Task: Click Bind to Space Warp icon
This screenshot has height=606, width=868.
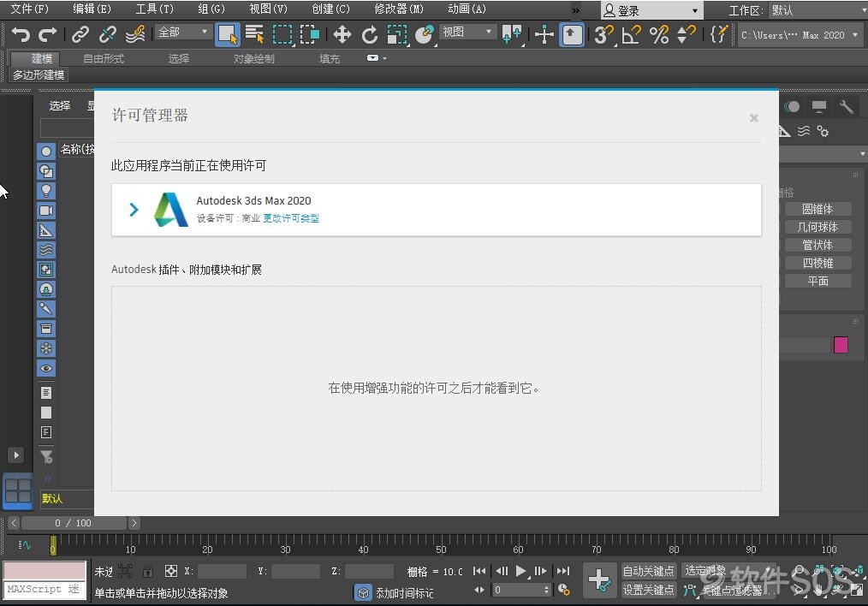Action: 135,34
